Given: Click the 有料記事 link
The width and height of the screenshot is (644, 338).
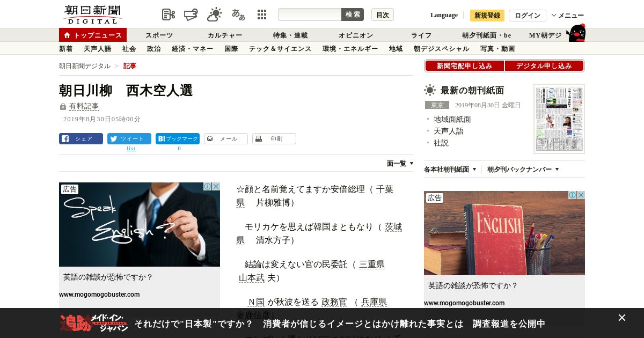Looking at the screenshot, I should click(84, 106).
